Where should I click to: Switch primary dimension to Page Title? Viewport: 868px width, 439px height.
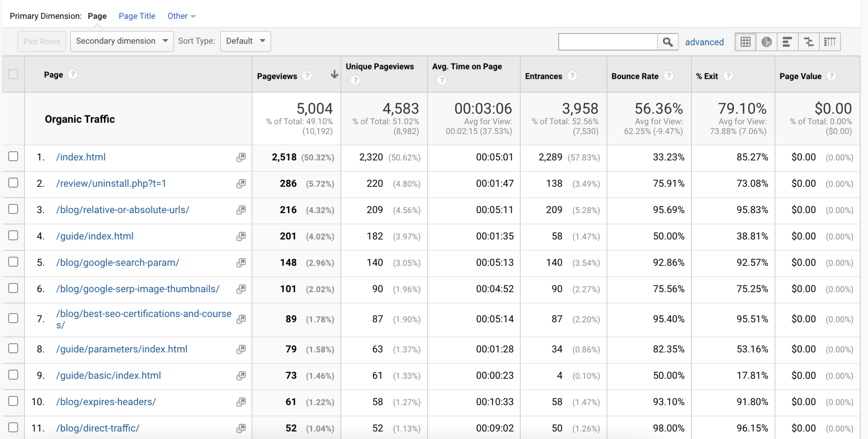coord(137,16)
